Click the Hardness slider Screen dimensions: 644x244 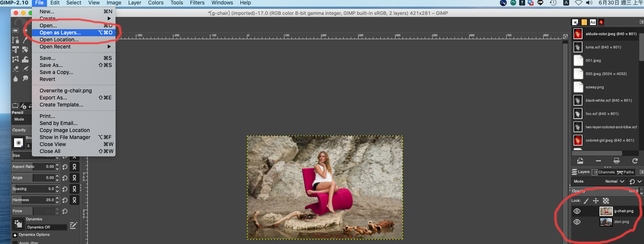click(x=33, y=200)
